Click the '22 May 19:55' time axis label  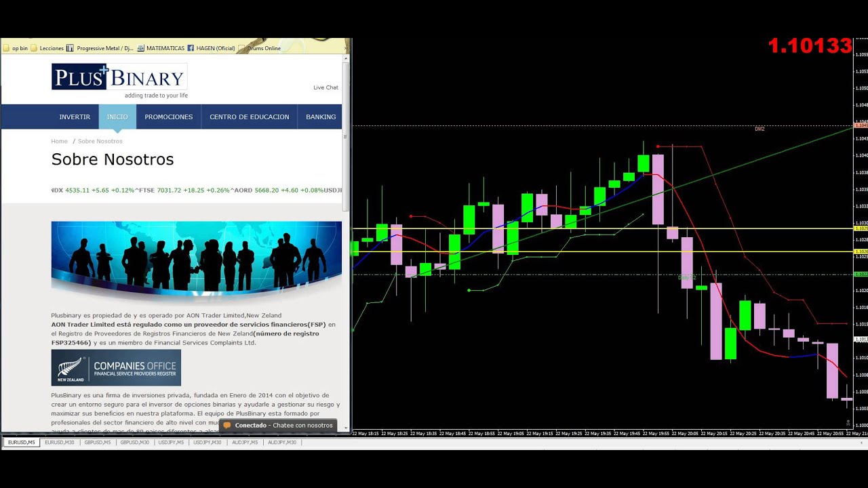(x=657, y=433)
